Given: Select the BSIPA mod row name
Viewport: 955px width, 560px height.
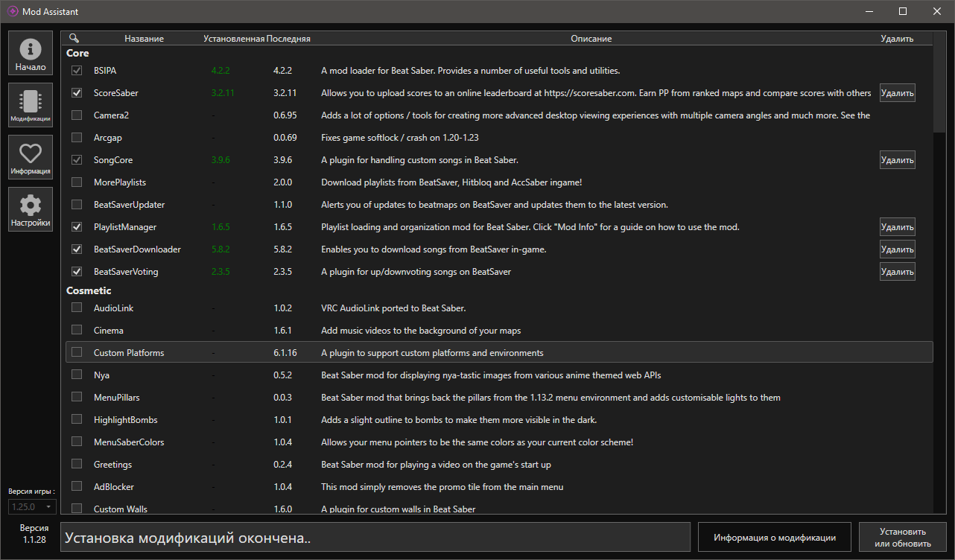Looking at the screenshot, I should click(x=105, y=71).
